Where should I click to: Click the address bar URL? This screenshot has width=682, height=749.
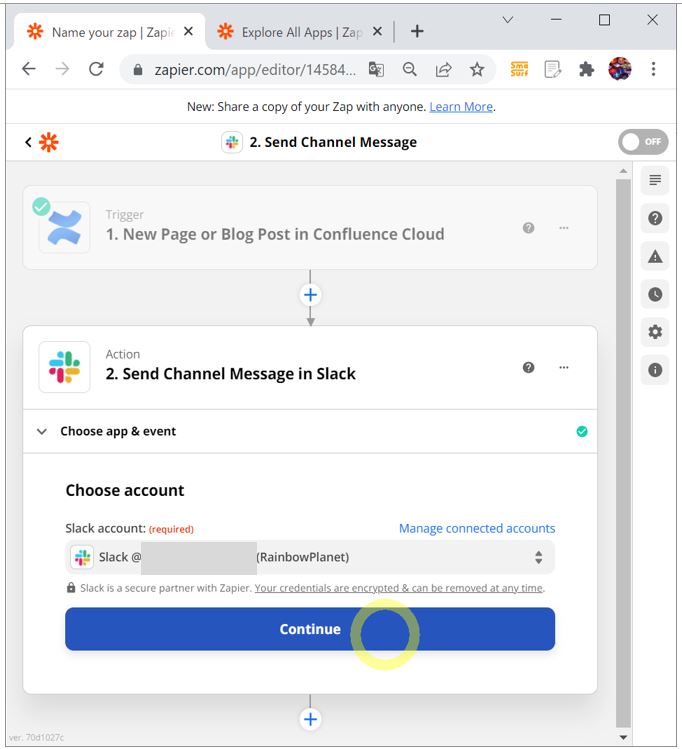(x=255, y=70)
